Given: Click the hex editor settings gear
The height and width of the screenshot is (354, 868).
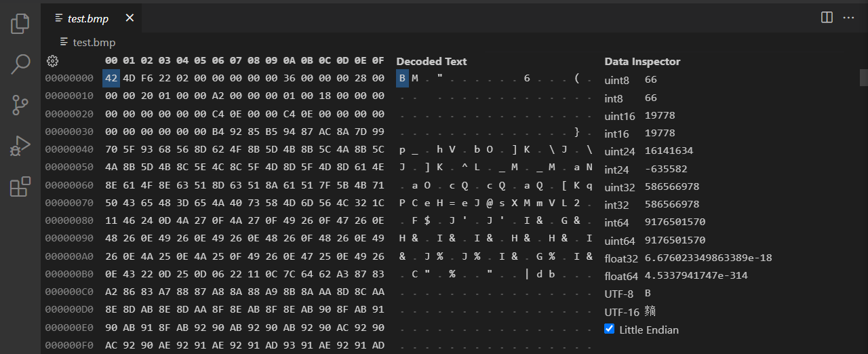Looking at the screenshot, I should coord(52,61).
